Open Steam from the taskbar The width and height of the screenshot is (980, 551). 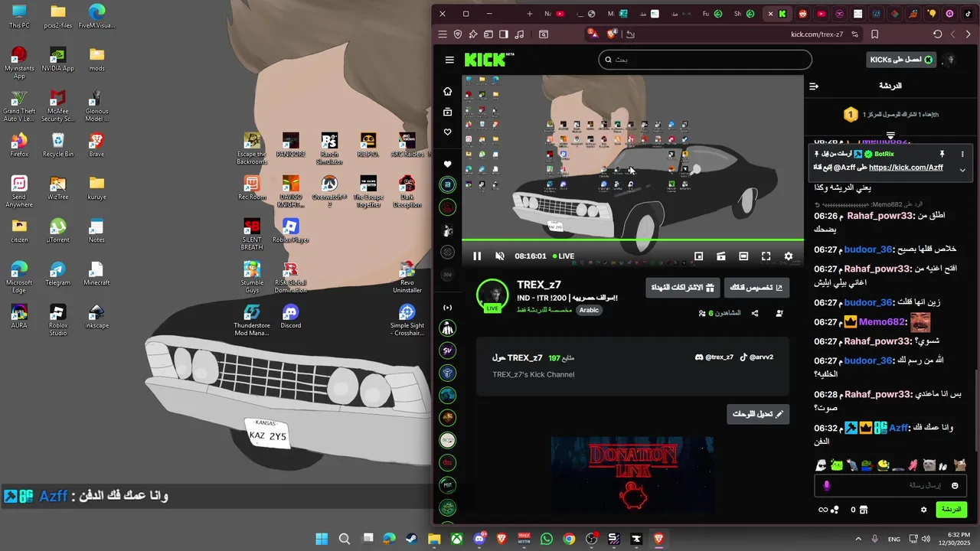(x=411, y=539)
